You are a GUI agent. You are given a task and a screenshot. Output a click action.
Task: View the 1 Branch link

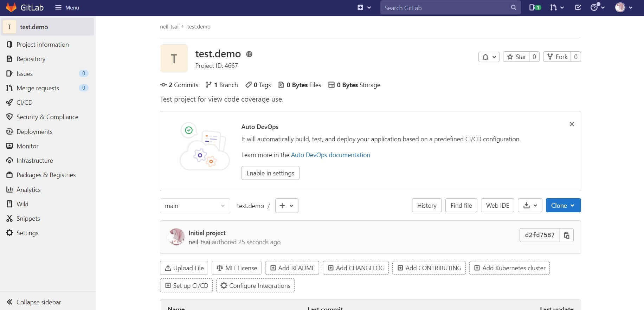(x=222, y=85)
